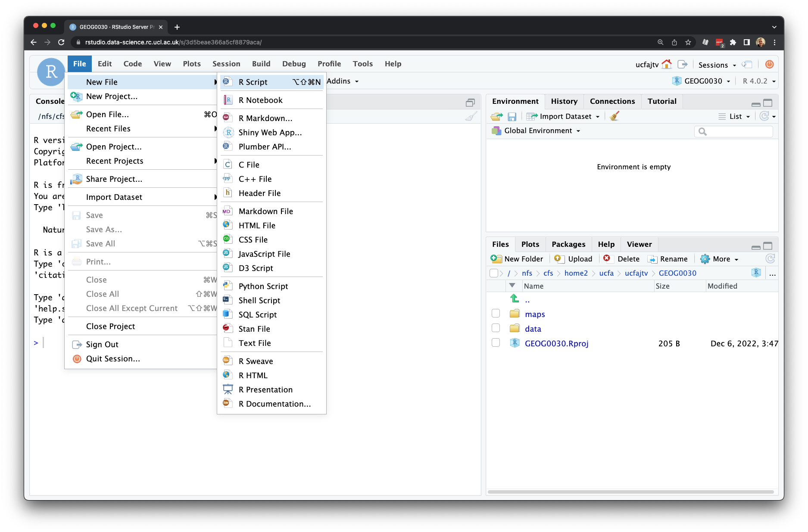Click the browser bookmark star icon
The height and width of the screenshot is (532, 808).
point(688,42)
